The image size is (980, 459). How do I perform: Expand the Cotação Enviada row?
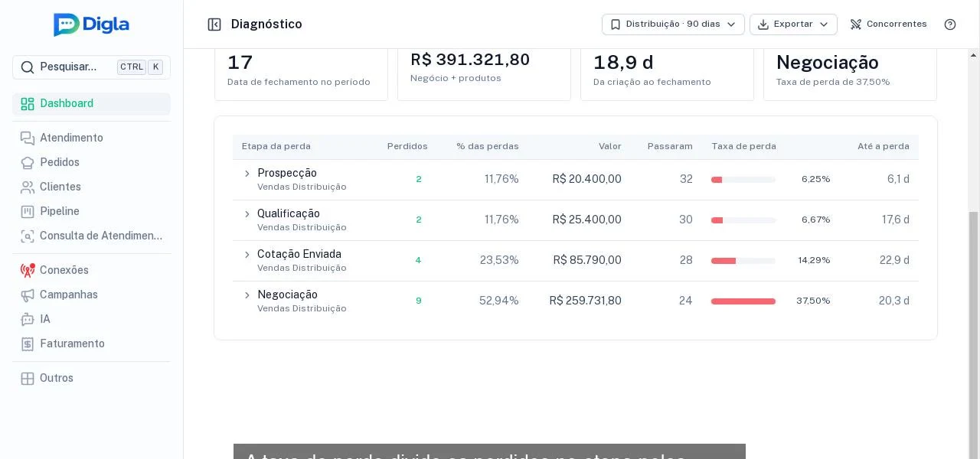[x=247, y=255]
